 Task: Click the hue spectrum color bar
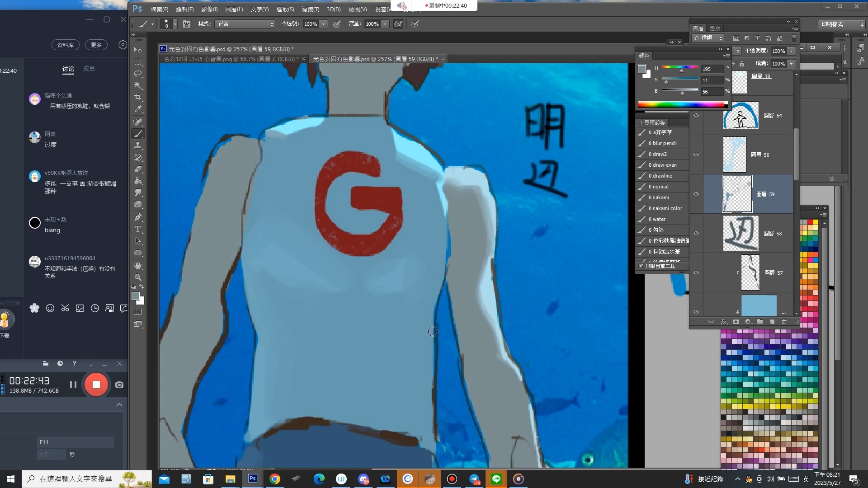pyautogui.click(x=680, y=105)
